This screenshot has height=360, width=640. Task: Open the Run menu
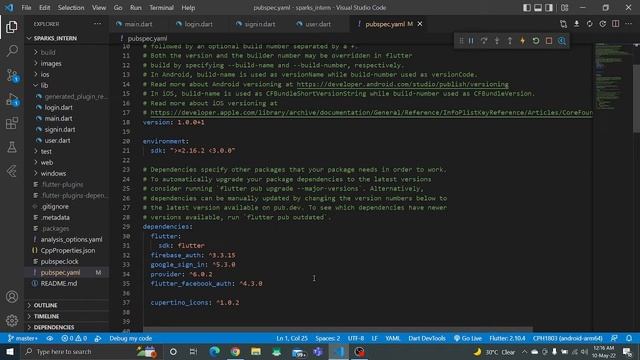(x=136, y=7)
